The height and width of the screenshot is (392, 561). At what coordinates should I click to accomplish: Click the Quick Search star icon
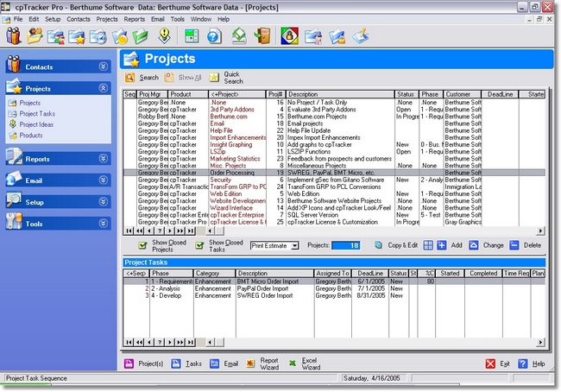click(214, 78)
